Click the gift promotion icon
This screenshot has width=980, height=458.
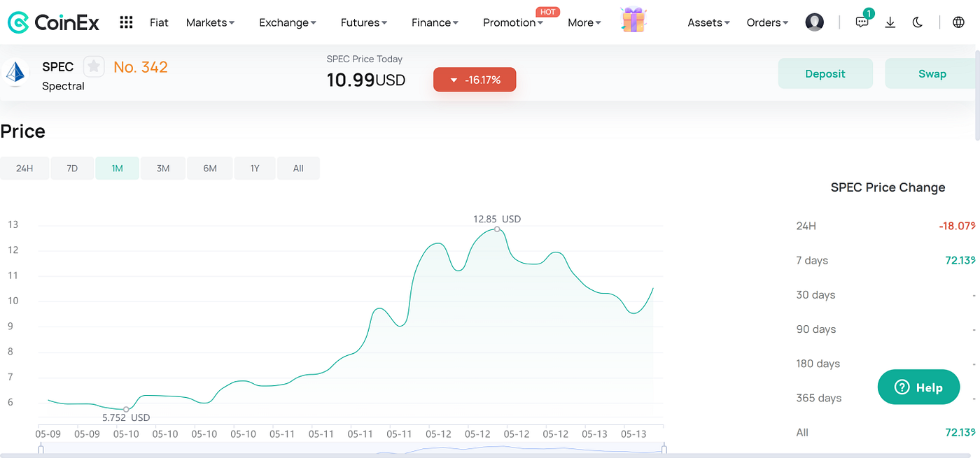[x=633, y=20]
